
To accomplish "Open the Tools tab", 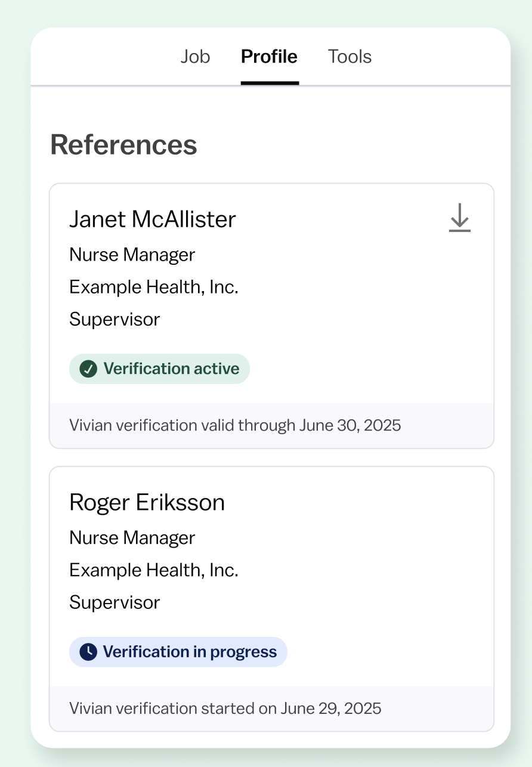I will (349, 57).
